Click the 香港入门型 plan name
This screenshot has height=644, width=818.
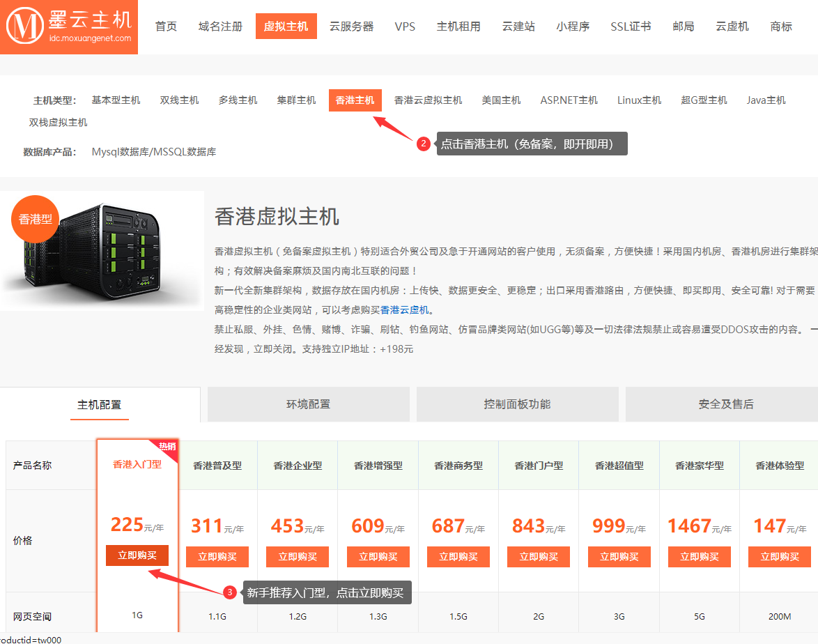[x=137, y=464]
